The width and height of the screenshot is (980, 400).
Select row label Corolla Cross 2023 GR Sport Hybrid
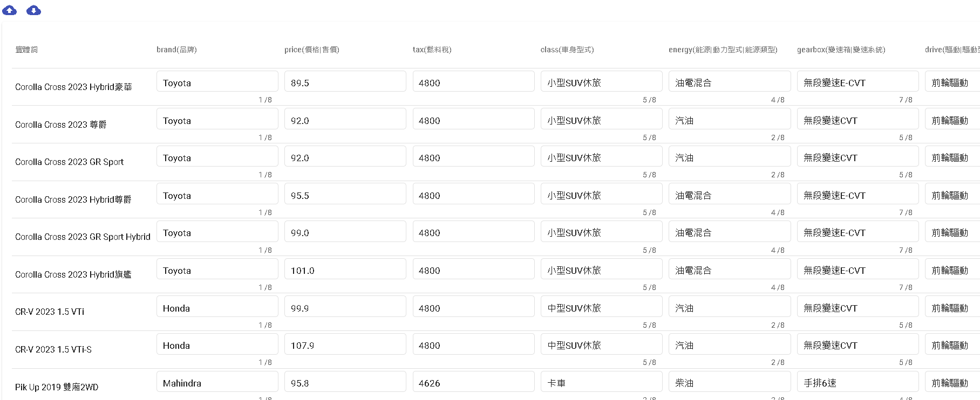pos(83,237)
